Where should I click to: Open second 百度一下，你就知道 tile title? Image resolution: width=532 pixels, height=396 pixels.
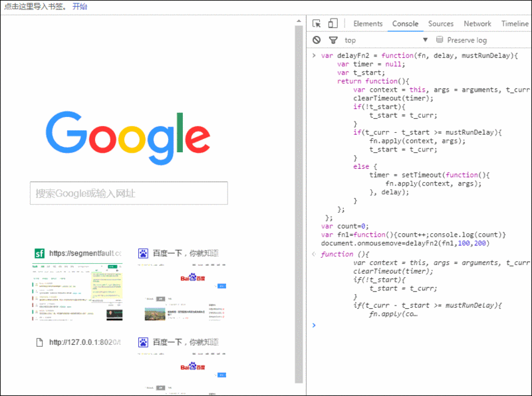[186, 342]
